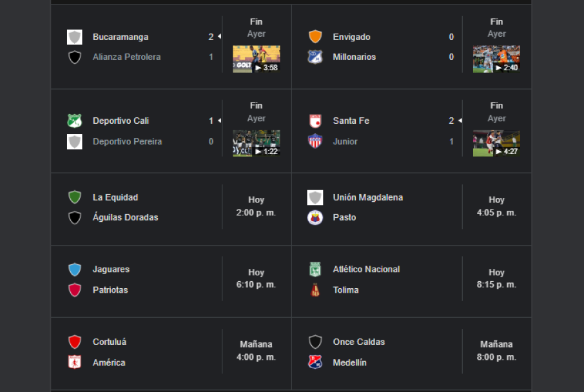Click the Deportivo Cali green crest
This screenshot has height=392, width=584.
click(x=75, y=121)
